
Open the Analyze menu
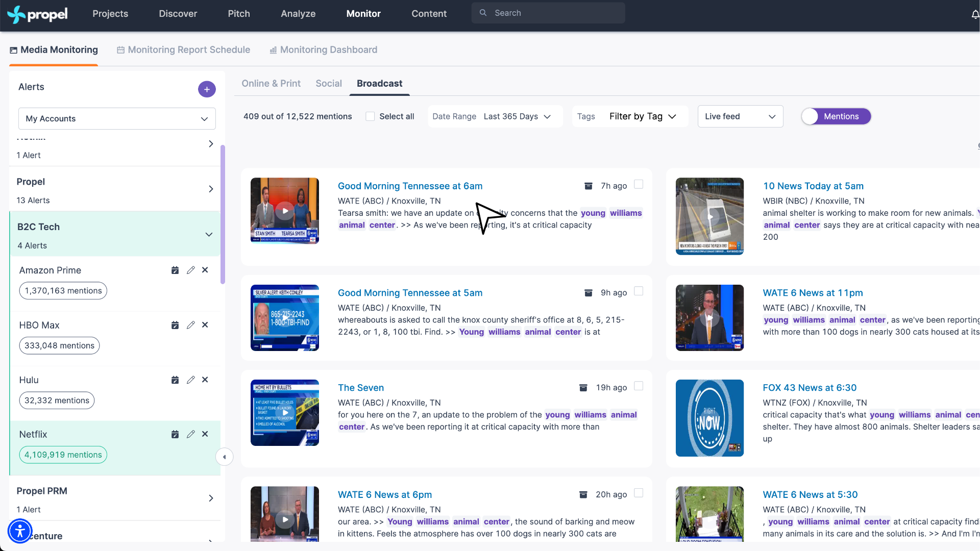click(x=298, y=14)
